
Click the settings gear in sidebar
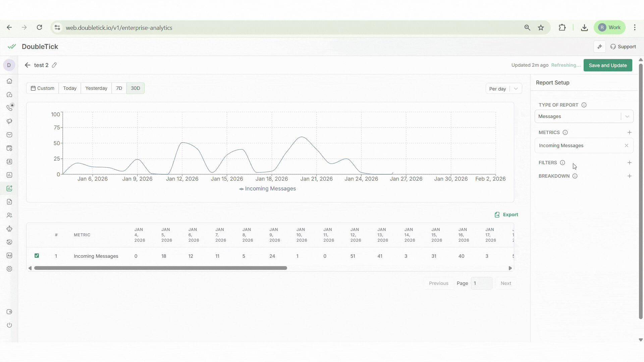[9, 269]
